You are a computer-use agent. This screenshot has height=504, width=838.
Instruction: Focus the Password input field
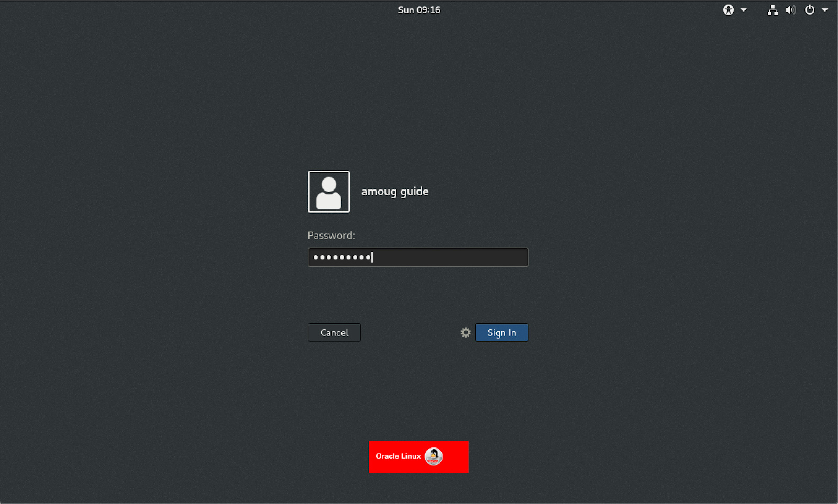pos(418,257)
